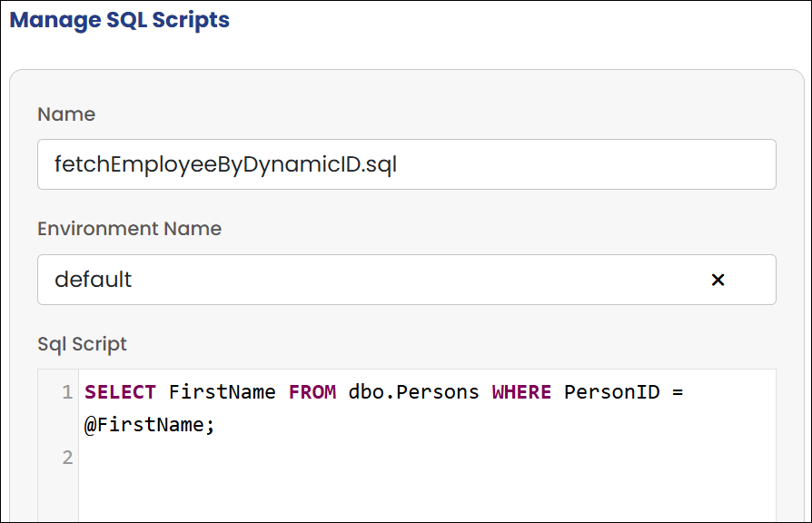Place cursor on FROM keyword
Viewport: 812px width, 523px height.
point(312,392)
